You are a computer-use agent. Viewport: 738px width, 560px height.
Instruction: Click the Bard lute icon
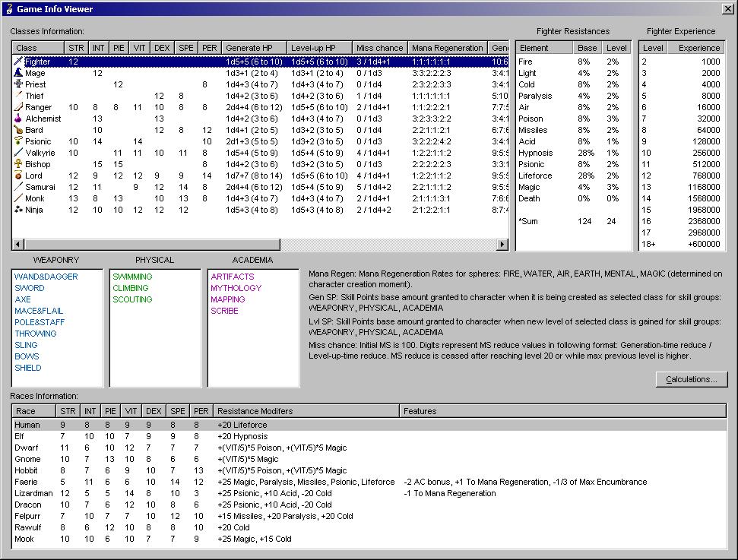click(18, 130)
